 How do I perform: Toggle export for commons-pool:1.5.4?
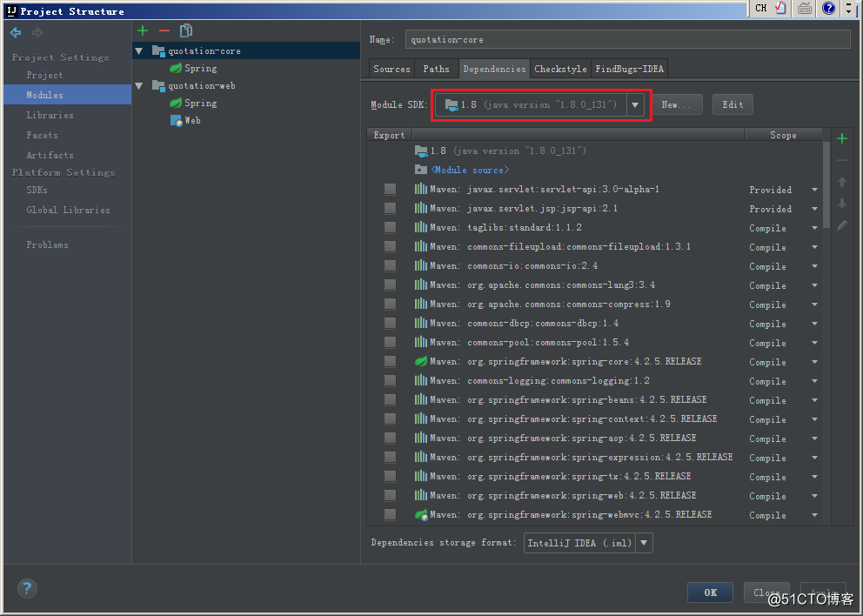coord(391,343)
